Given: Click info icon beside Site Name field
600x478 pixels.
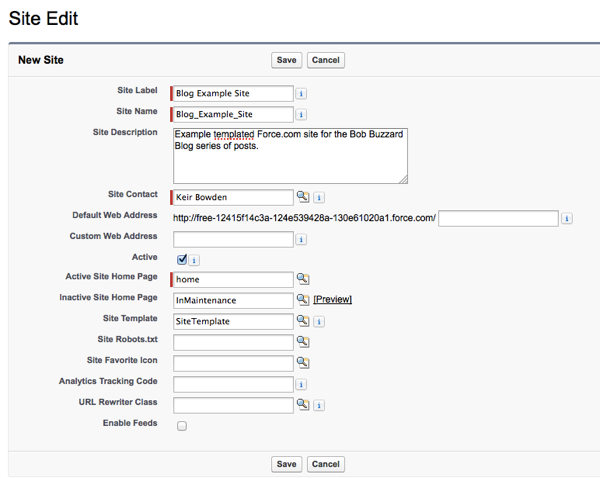Looking at the screenshot, I should pyautogui.click(x=301, y=114).
